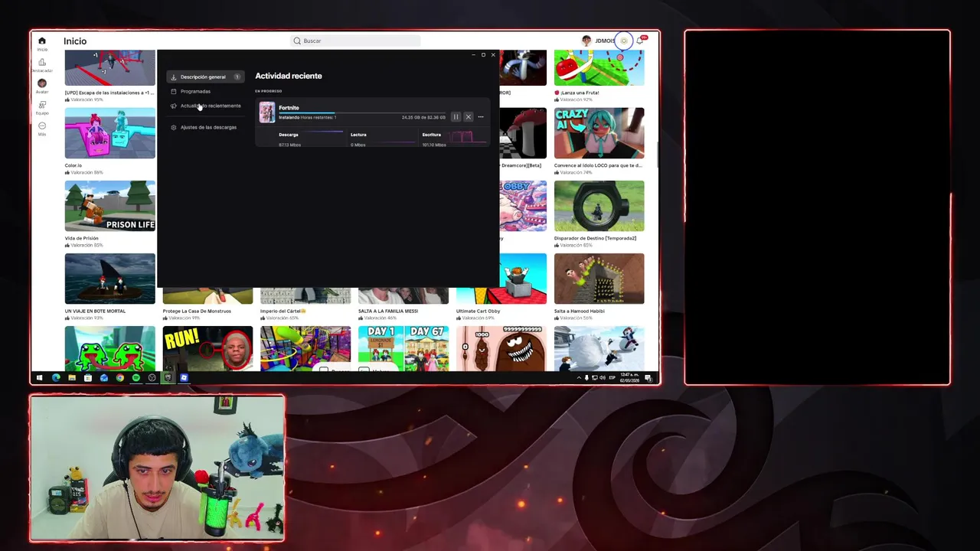Click Vida de Prisión game title
980x551 pixels.
coord(82,238)
